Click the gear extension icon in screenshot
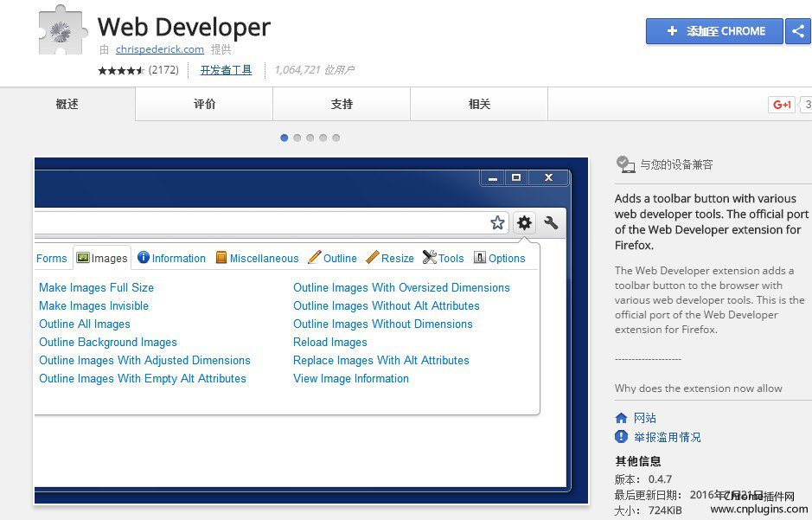Screen dimensions: 812x520 coord(524,222)
